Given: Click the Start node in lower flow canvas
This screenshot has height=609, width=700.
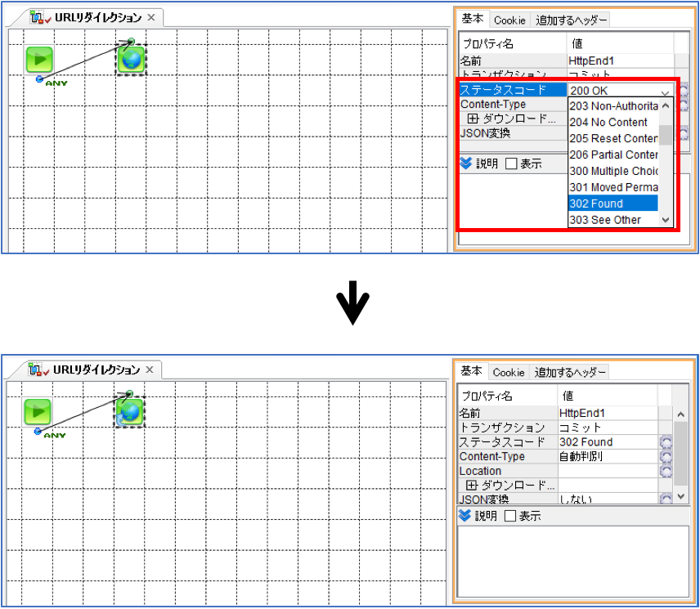Looking at the screenshot, I should [38, 411].
